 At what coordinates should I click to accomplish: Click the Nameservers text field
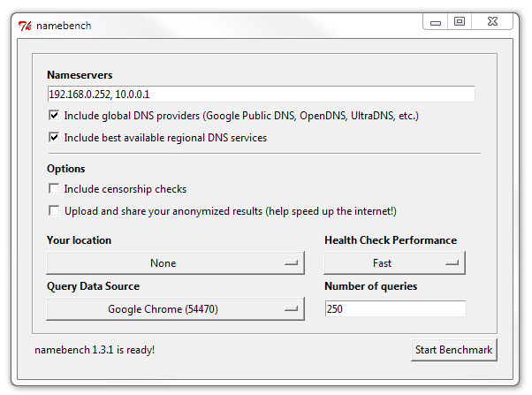click(x=261, y=94)
